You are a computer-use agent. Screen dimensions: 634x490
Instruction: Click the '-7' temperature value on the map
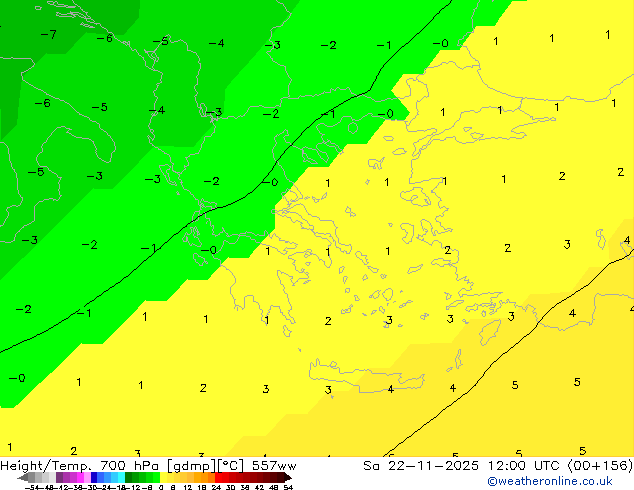tap(49, 34)
